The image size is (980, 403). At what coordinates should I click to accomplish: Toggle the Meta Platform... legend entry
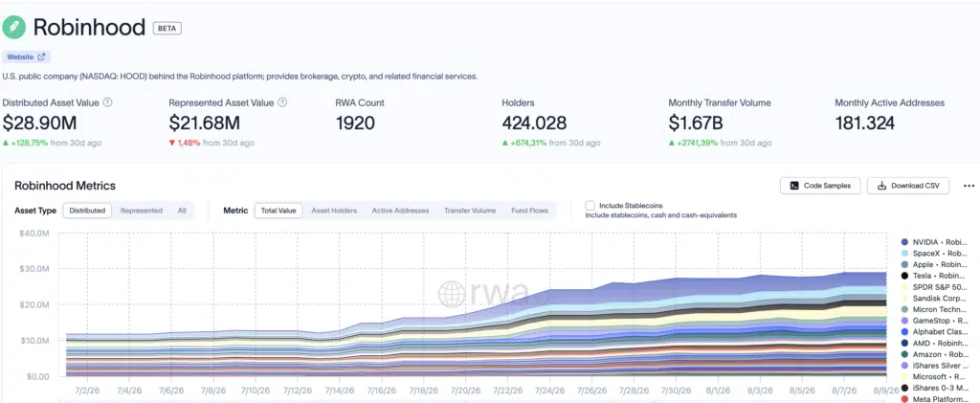pyautogui.click(x=934, y=398)
